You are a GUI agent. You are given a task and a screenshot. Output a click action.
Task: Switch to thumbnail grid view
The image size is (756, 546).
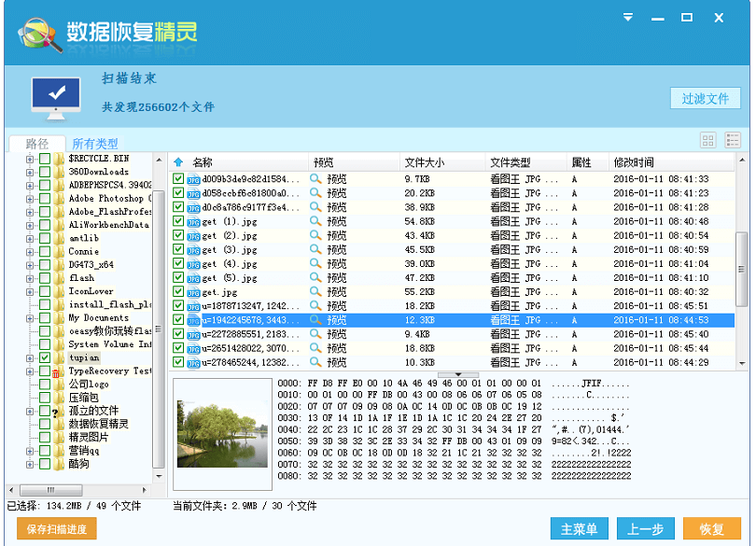pyautogui.click(x=707, y=140)
